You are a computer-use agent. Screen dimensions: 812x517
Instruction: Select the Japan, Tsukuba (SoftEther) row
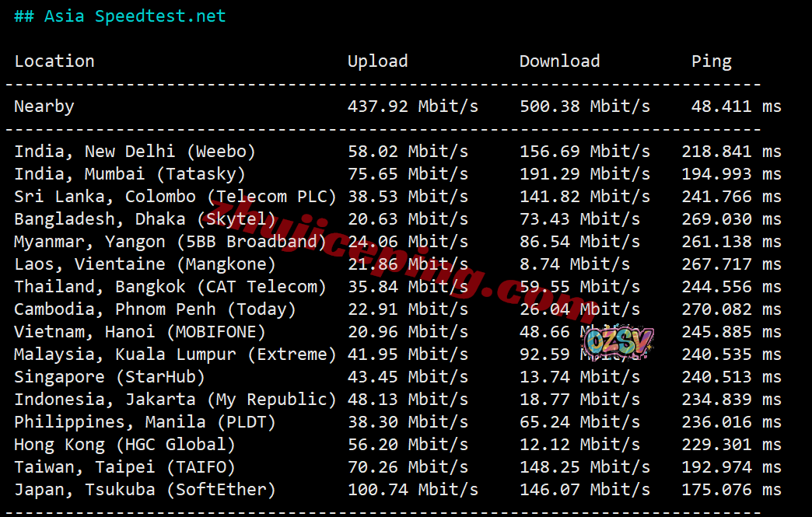pos(145,490)
